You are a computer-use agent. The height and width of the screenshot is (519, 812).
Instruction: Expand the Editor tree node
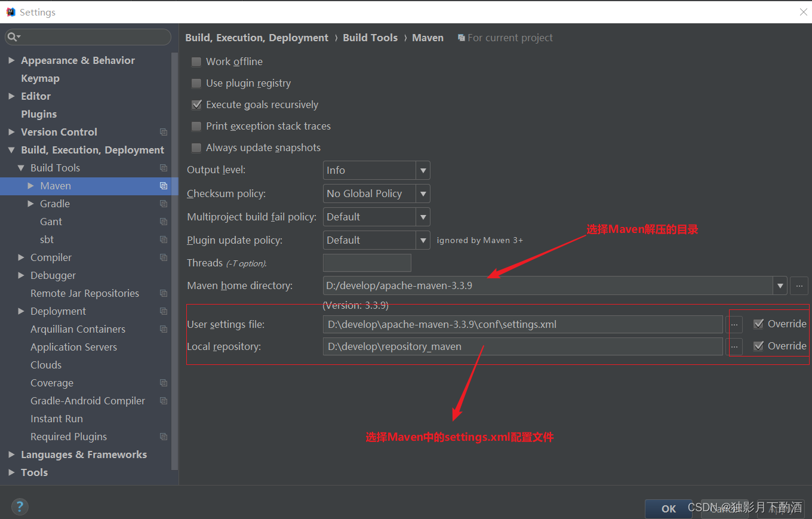pos(11,96)
